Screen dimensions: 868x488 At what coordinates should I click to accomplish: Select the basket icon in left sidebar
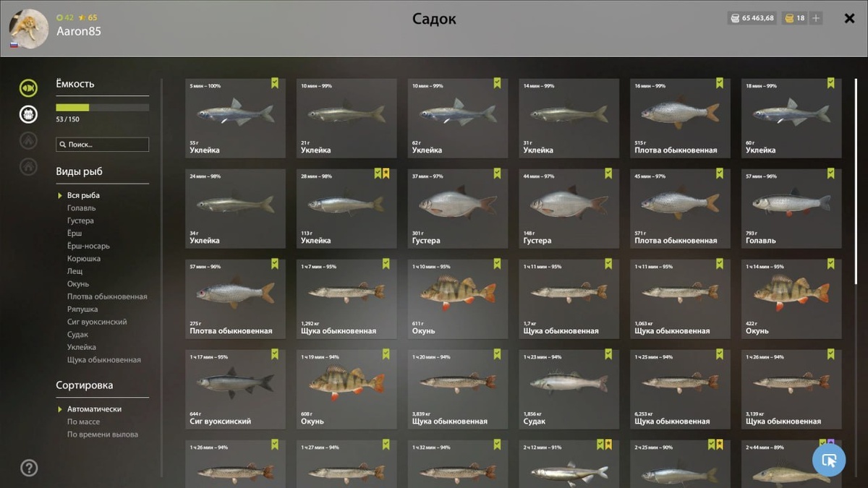click(x=28, y=114)
